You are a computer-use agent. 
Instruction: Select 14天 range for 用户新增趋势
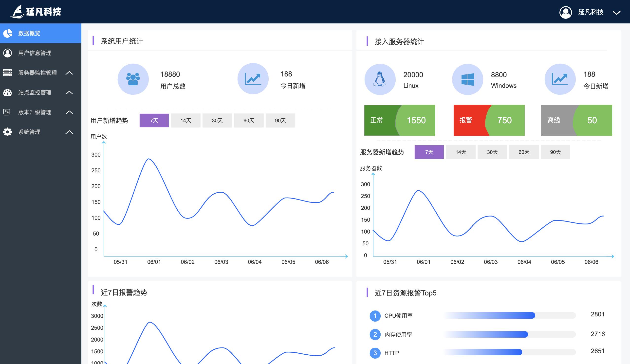pos(185,121)
